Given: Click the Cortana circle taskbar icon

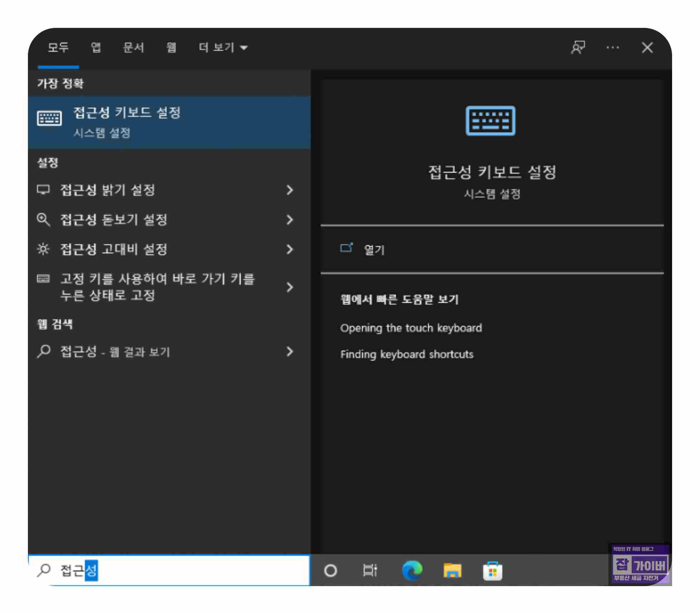Looking at the screenshot, I should click(x=330, y=570).
